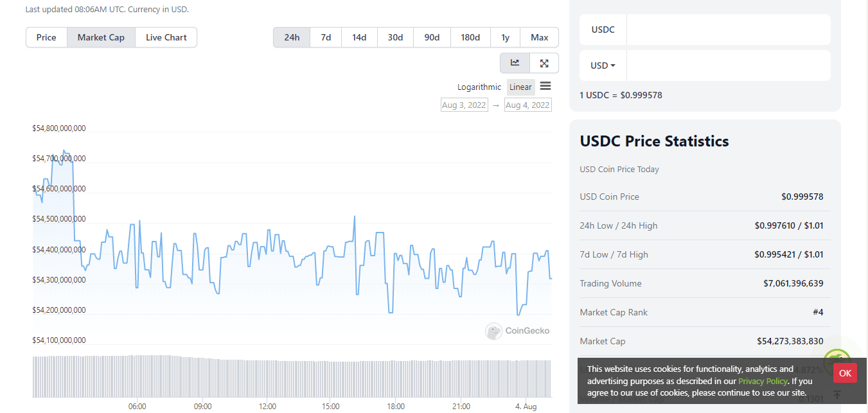868x413 pixels.
Task: Switch chart to Logarithmic scale
Action: [x=479, y=87]
